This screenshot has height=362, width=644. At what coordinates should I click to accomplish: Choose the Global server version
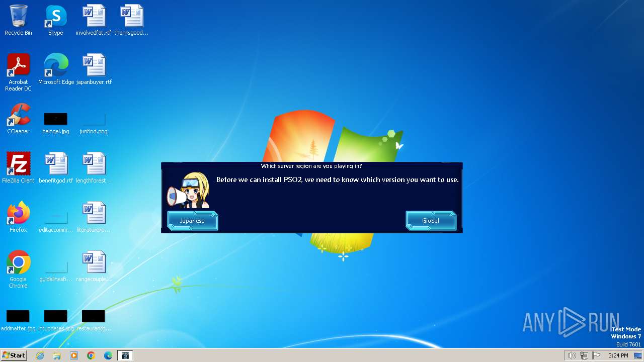(x=431, y=221)
